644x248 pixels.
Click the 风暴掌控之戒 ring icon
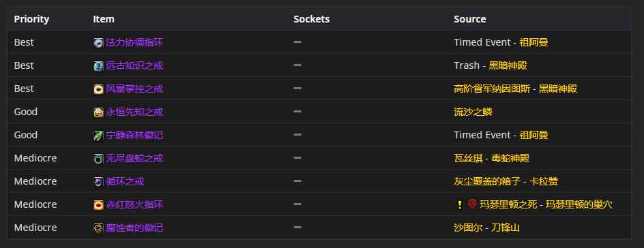[x=98, y=89]
